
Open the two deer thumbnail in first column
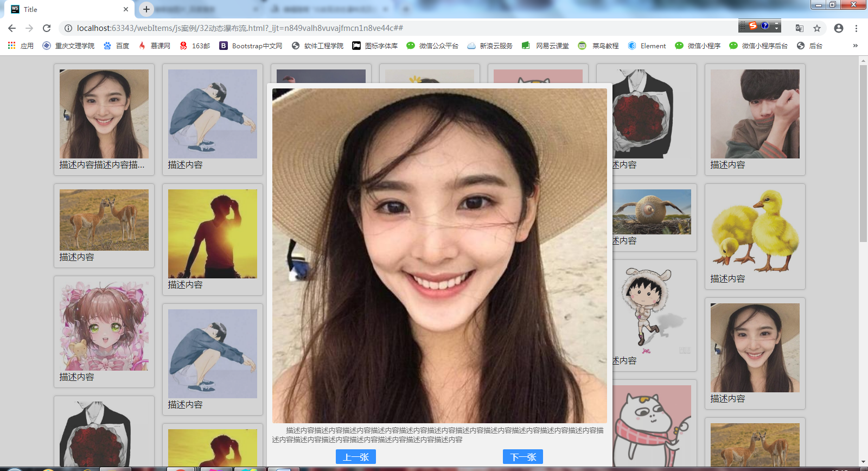coord(104,220)
